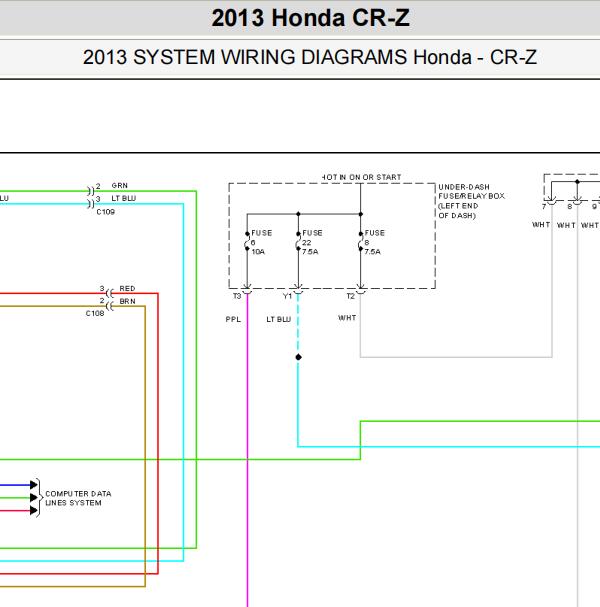Click the WHT label under pin 8

[x=566, y=225]
